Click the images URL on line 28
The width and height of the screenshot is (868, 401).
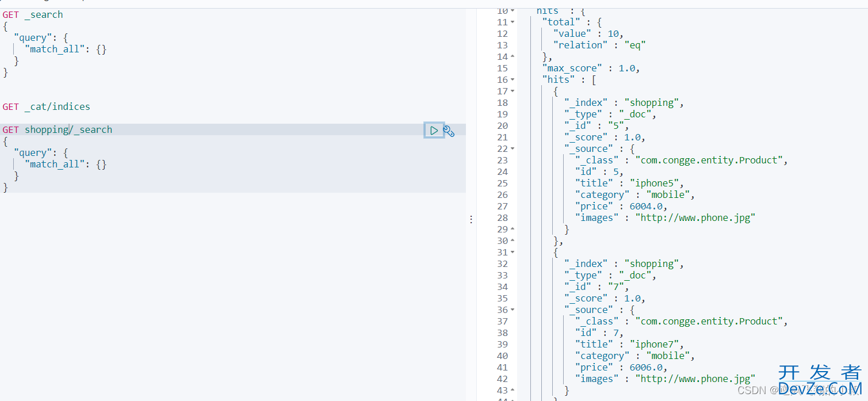point(695,217)
